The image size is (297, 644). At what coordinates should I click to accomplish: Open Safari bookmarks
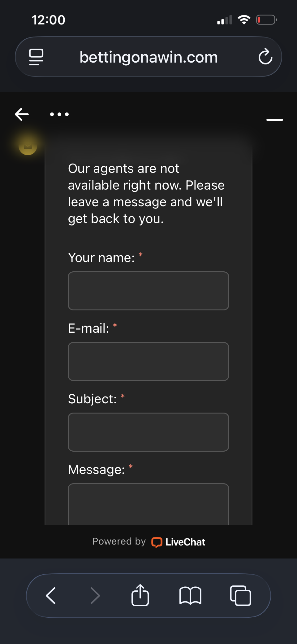[x=190, y=595]
